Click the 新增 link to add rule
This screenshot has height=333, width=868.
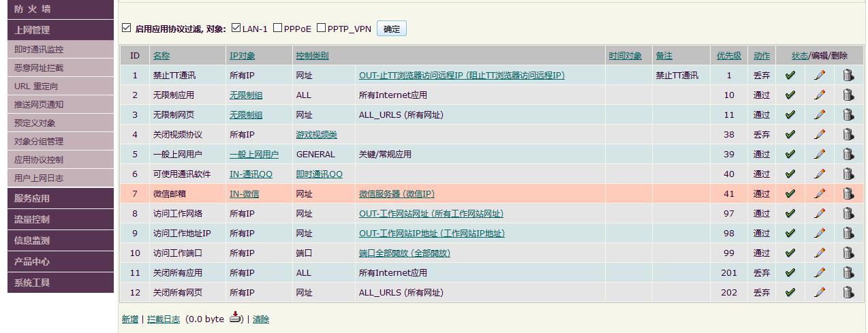click(x=129, y=319)
